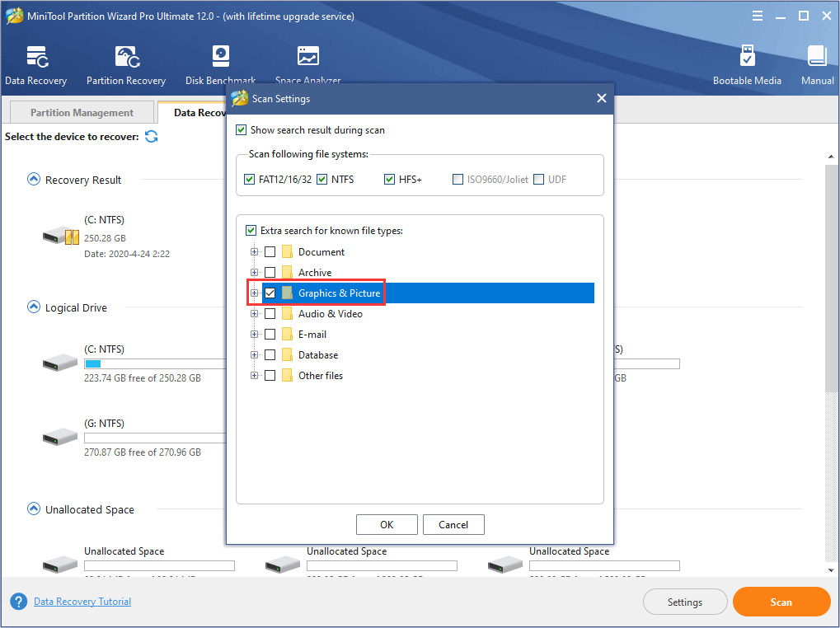Click the G: drive usage bar
The image size is (840, 628).
click(x=155, y=438)
